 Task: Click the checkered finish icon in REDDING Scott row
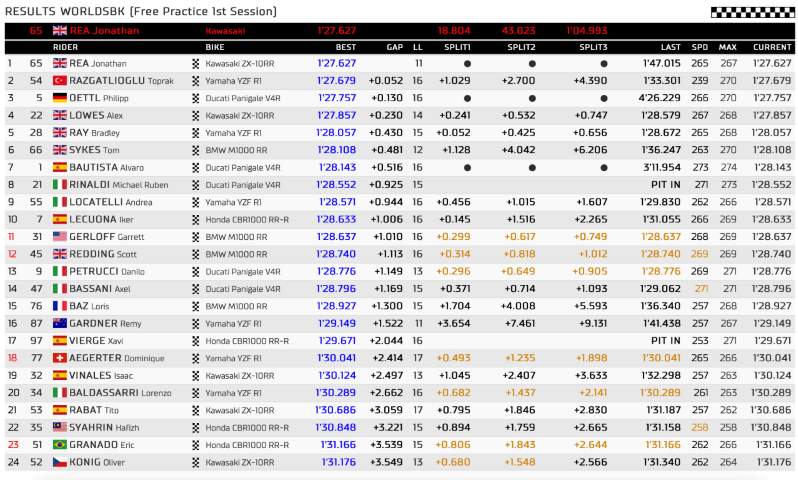point(195,254)
